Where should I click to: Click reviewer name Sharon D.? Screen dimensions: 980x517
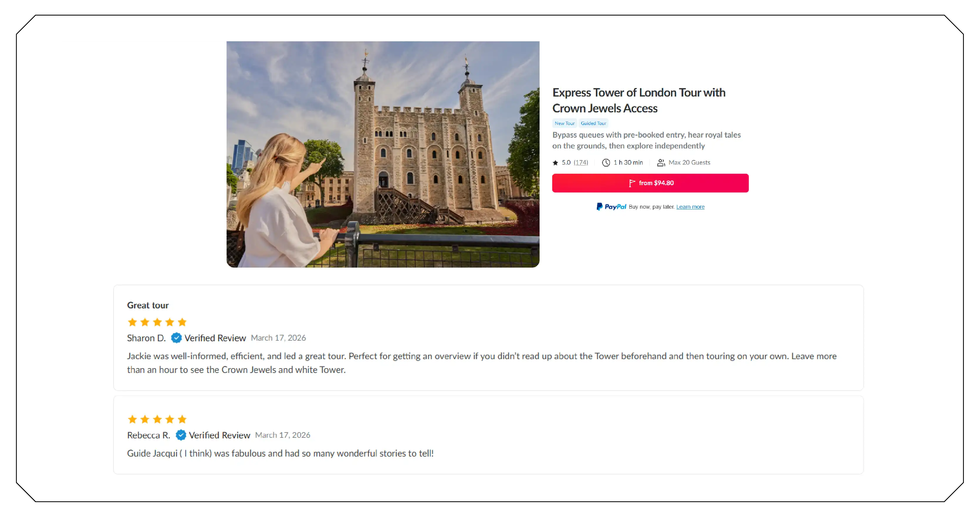coord(146,338)
